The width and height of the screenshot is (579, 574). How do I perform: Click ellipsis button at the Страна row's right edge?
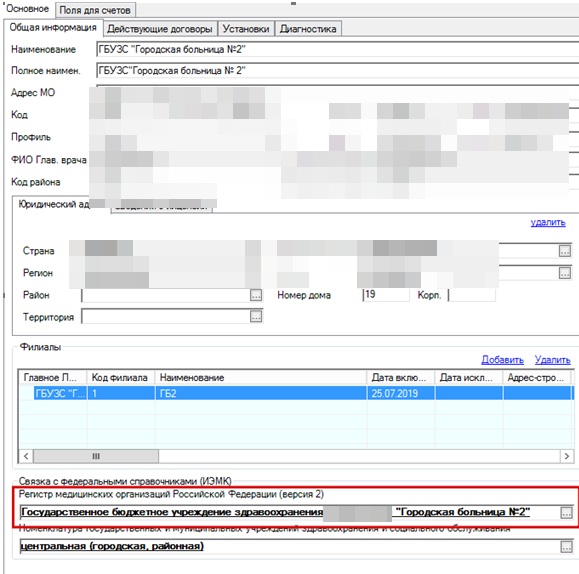(x=565, y=251)
